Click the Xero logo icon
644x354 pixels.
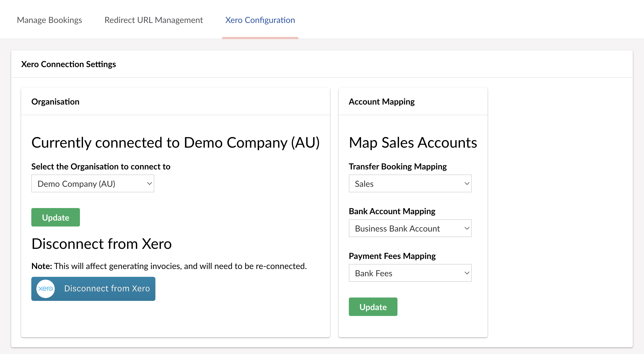pyautogui.click(x=46, y=289)
